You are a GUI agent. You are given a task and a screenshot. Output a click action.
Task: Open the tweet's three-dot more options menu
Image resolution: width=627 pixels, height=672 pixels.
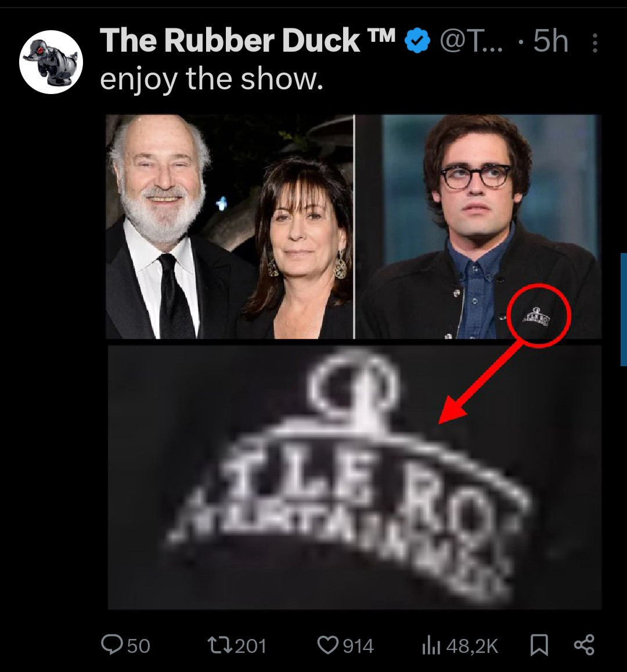594,42
